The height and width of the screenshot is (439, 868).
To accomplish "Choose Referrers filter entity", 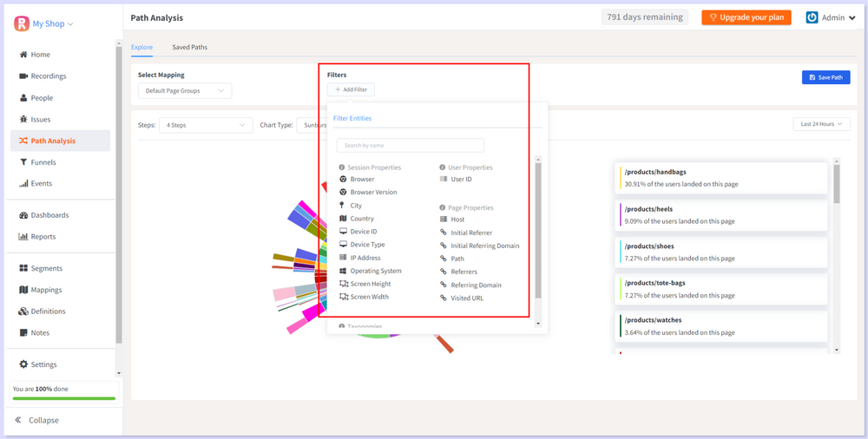I will pos(458,272).
